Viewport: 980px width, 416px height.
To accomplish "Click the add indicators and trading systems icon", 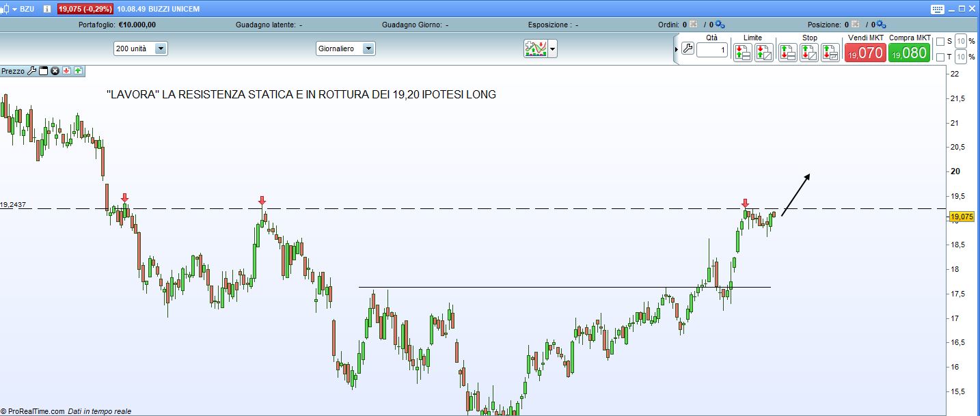I will (535, 48).
